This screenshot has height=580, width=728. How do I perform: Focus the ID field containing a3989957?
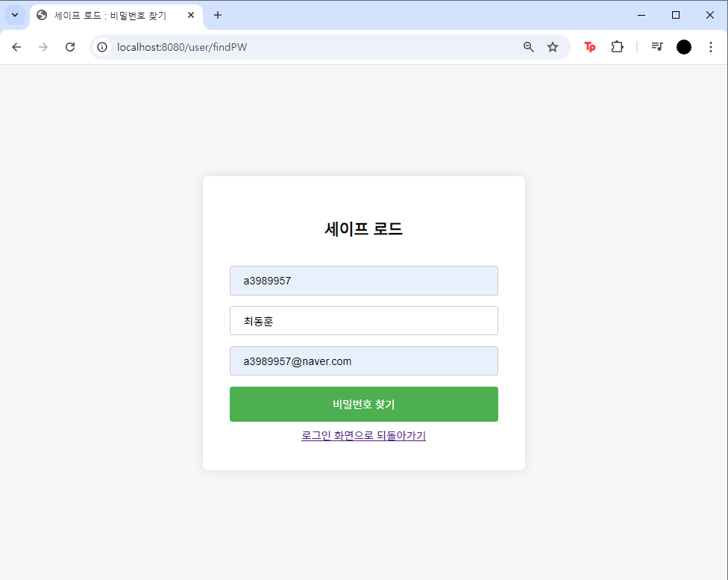point(364,281)
